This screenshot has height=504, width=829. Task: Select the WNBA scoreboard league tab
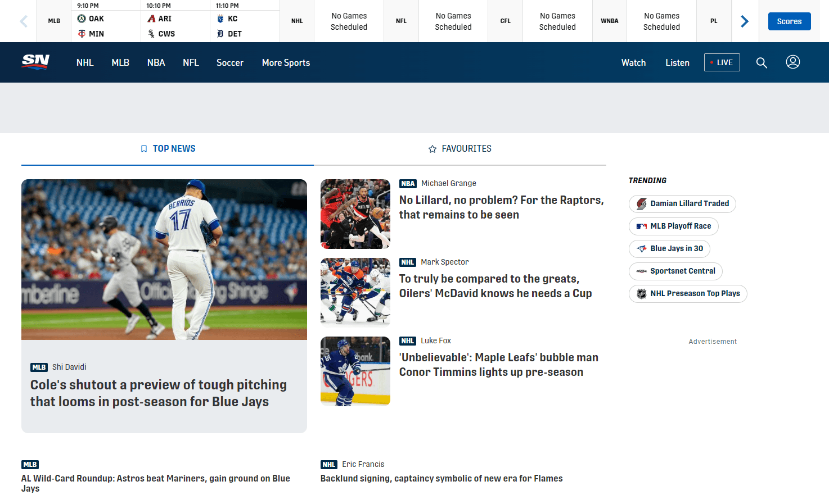pos(610,21)
